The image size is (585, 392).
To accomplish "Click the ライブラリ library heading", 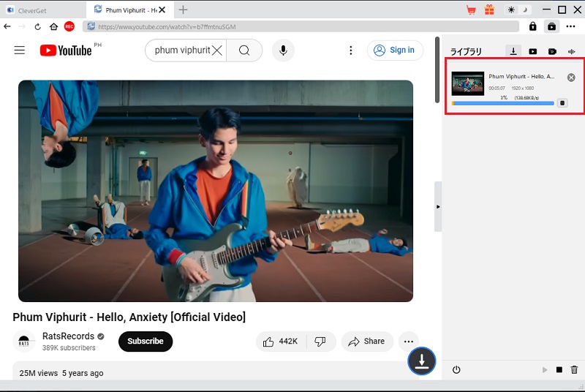I will (x=466, y=51).
